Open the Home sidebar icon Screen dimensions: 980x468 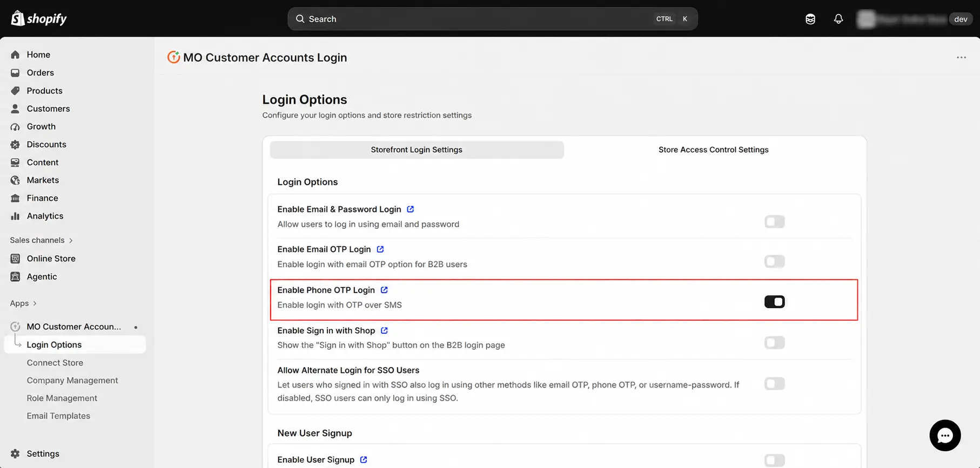[15, 55]
